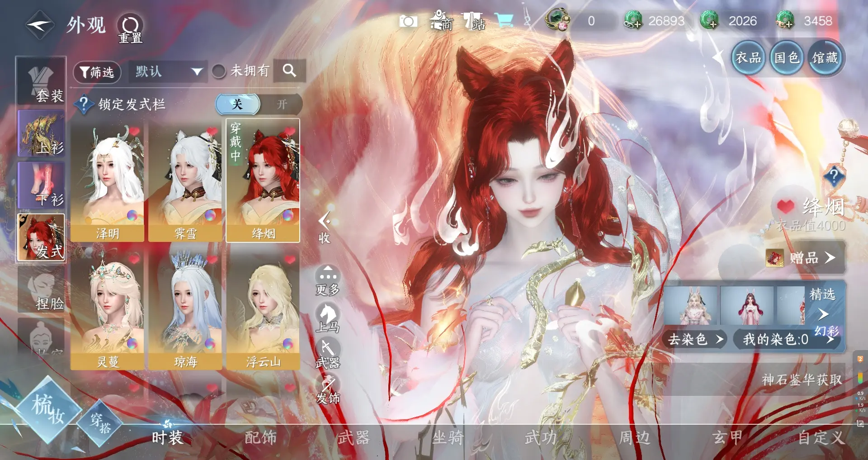Click the 馆藏 round button
This screenshot has width=868, height=460.
point(825,57)
